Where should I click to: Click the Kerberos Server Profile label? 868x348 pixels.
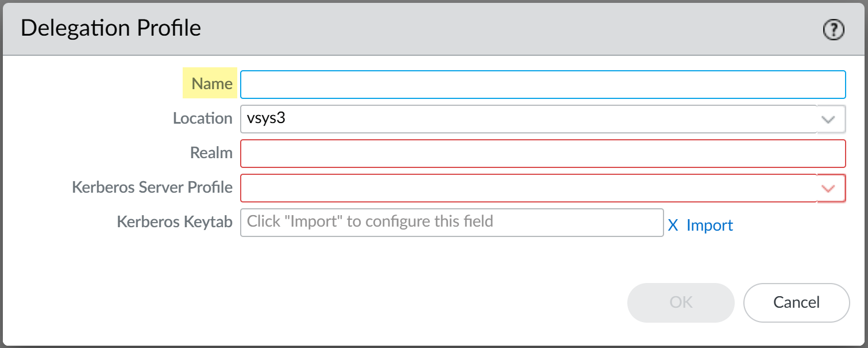(x=152, y=188)
